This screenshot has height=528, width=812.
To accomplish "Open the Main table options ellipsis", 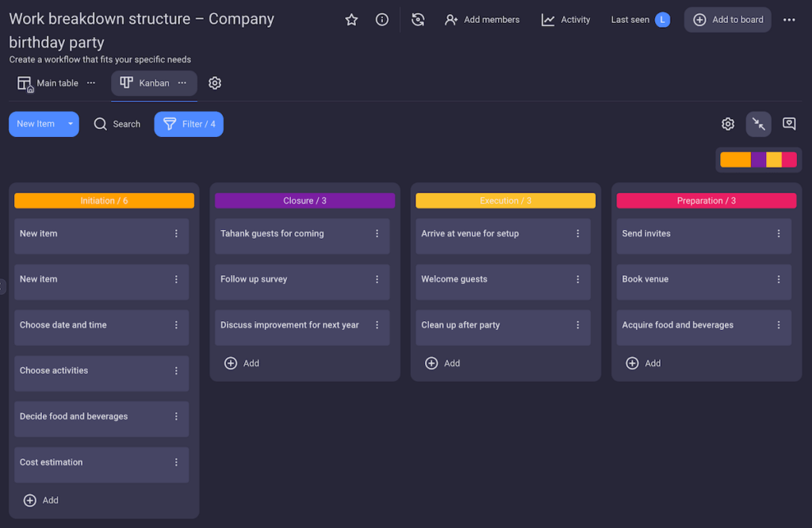I will pyautogui.click(x=91, y=83).
